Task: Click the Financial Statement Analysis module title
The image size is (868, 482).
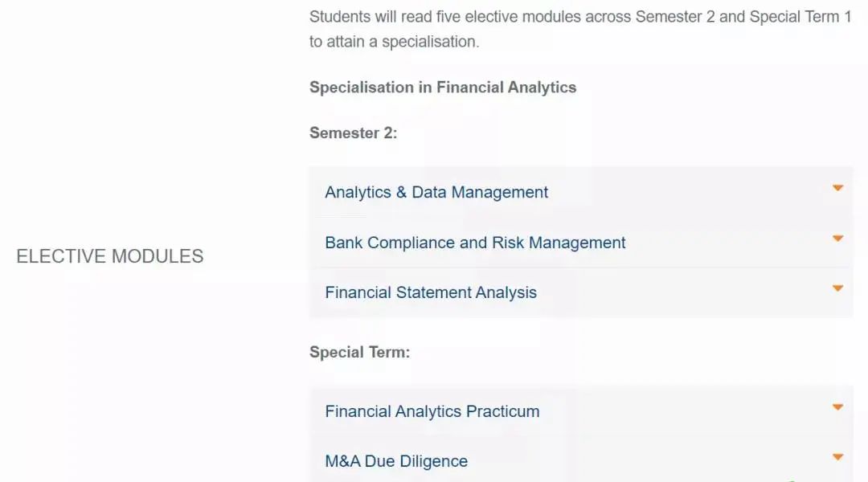Action: point(431,293)
